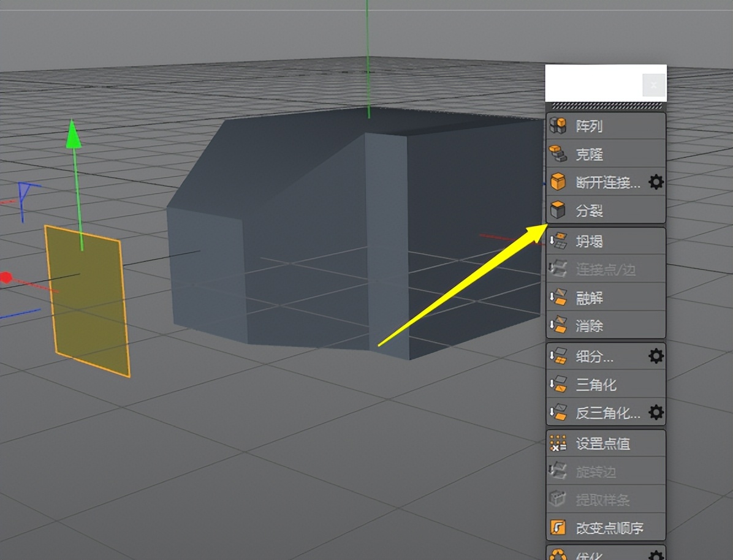Select the 坍塌 (Collapse) command icon
Screen dimensions: 733x560
(x=558, y=241)
